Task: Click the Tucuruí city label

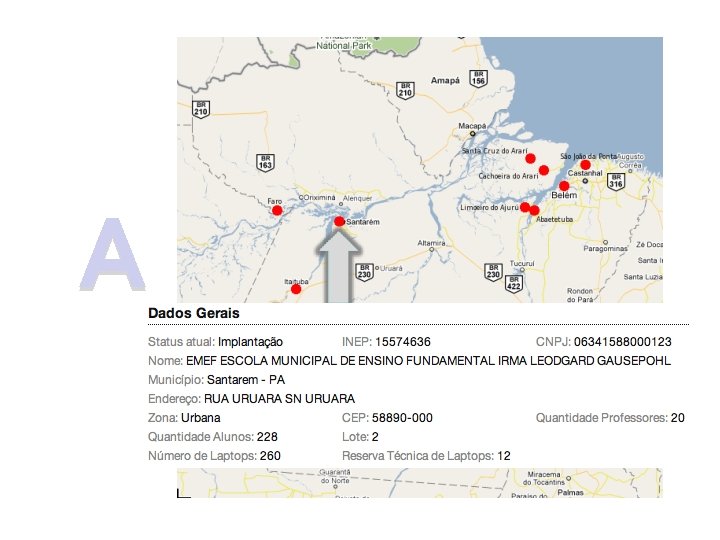Action: click(x=522, y=264)
